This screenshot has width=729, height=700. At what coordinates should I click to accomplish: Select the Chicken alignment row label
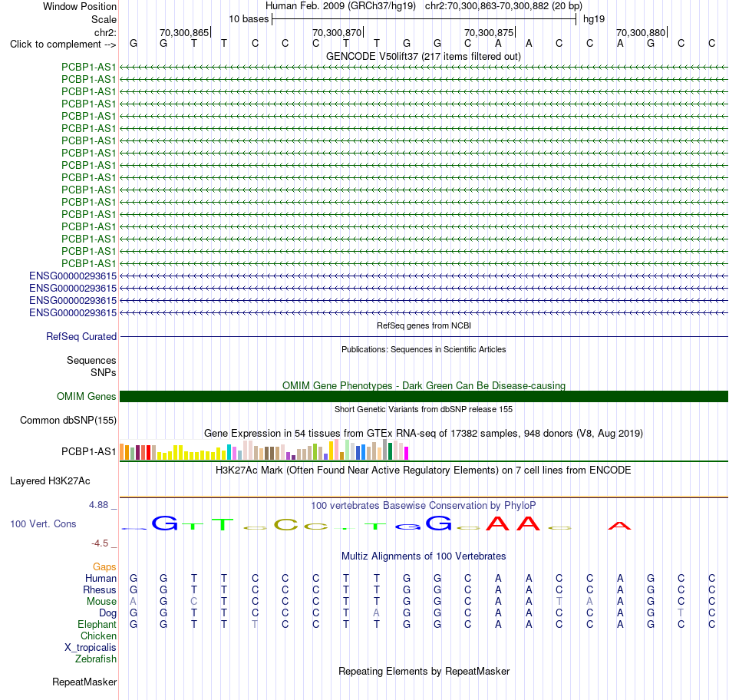98,636
